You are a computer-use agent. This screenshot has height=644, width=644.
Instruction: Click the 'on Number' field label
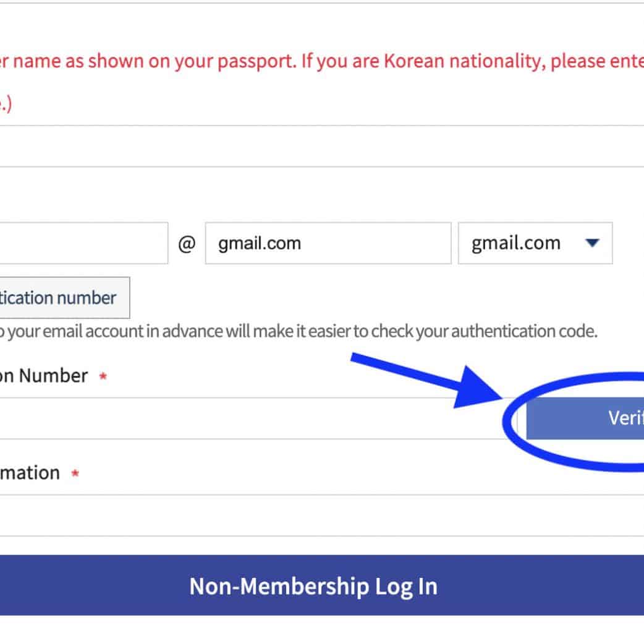tap(43, 376)
